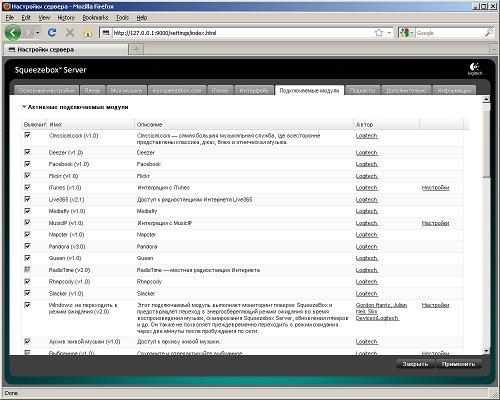
Task: Switch to the Моя музыка tab
Action: (x=126, y=90)
